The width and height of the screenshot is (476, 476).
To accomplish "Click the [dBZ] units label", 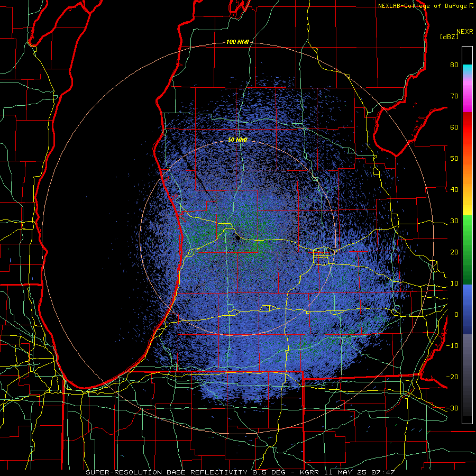I will (449, 36).
